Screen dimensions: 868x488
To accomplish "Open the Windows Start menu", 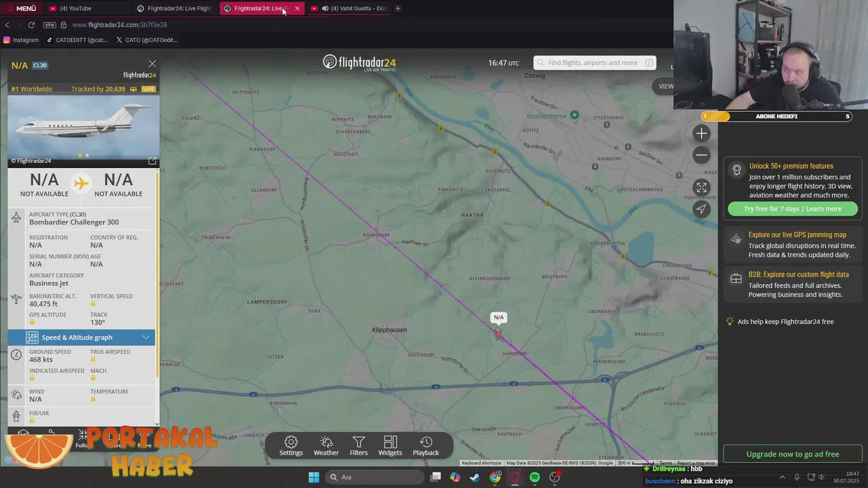I will click(x=313, y=477).
